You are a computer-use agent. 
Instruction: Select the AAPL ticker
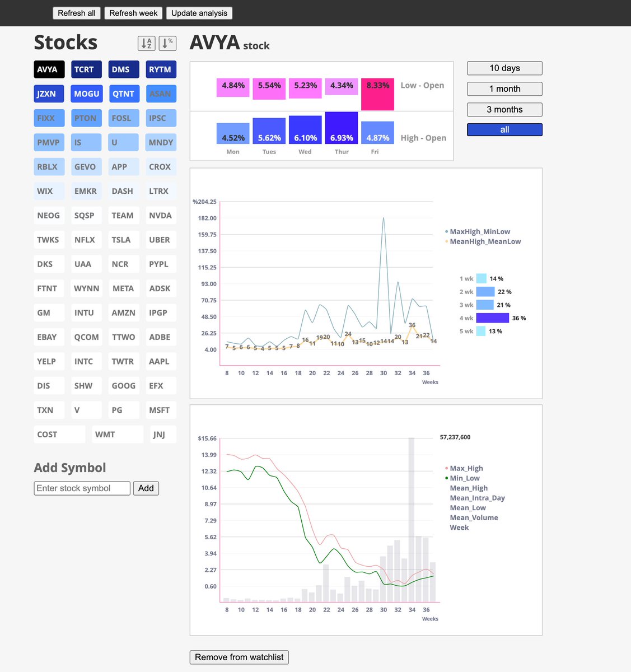161,361
